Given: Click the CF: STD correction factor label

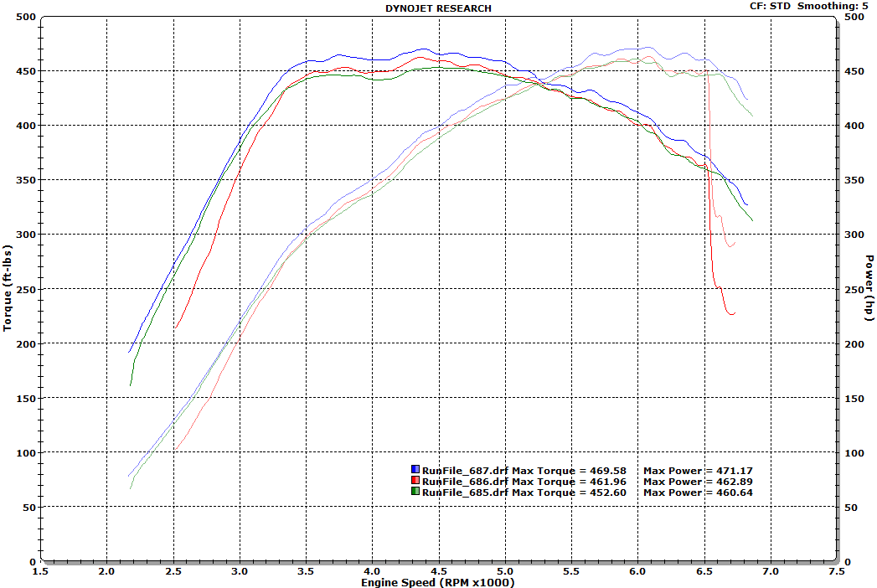Looking at the screenshot, I should pyautogui.click(x=770, y=7).
